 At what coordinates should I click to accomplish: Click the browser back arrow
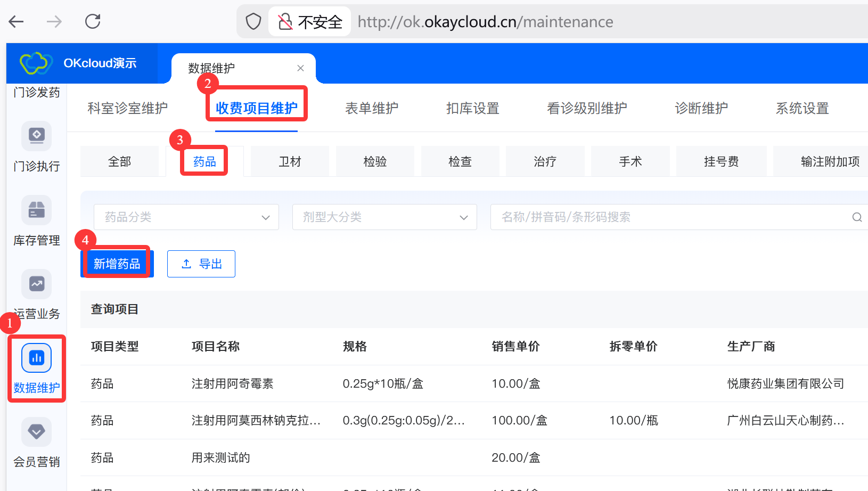coord(17,22)
